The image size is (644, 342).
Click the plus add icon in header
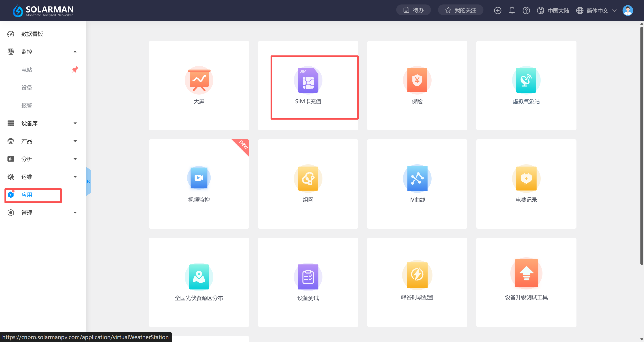(x=498, y=11)
